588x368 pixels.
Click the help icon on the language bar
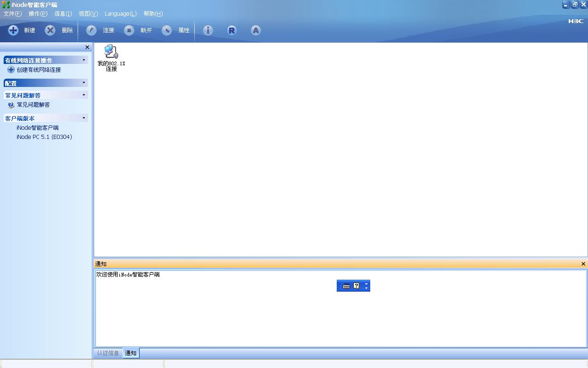point(356,286)
